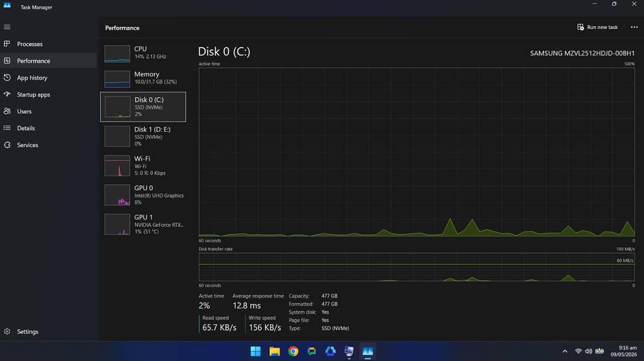Open the Windows Start menu

(x=255, y=351)
